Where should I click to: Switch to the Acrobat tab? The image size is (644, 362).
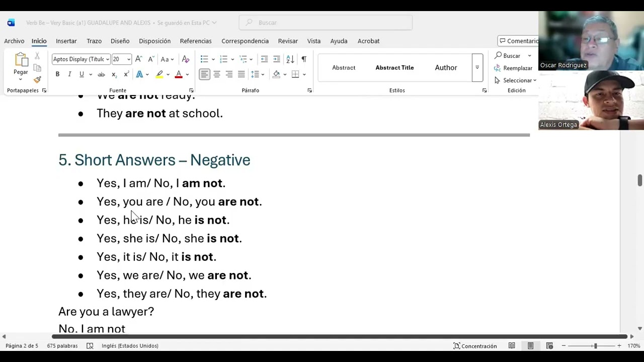(x=369, y=41)
